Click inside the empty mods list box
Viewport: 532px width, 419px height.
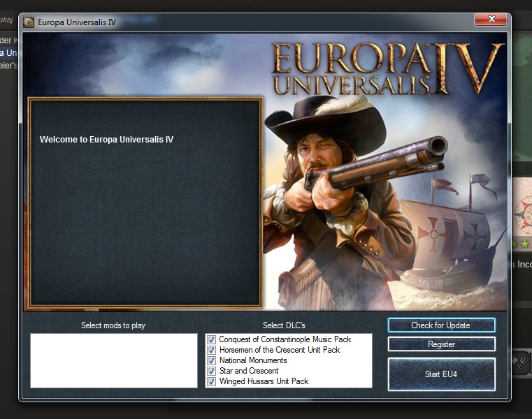pos(113,360)
